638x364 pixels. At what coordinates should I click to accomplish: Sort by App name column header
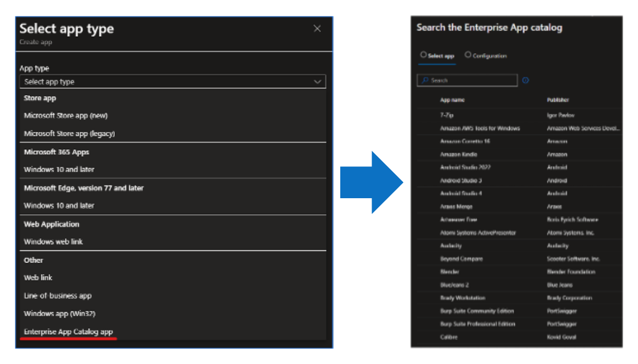point(452,100)
